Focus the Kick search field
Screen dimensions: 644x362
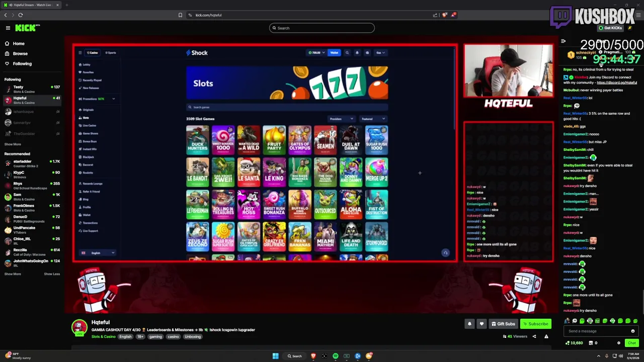(x=322, y=28)
